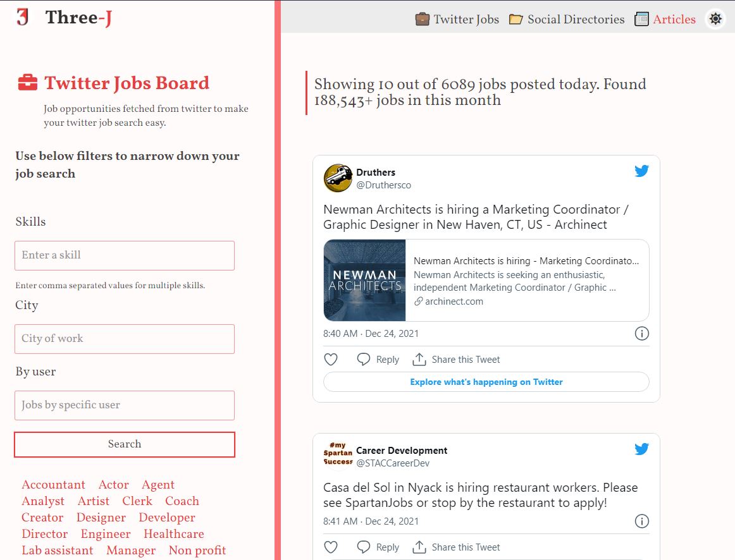Image resolution: width=735 pixels, height=560 pixels.
Task: Open the Twitter Jobs menu item
Action: click(466, 19)
